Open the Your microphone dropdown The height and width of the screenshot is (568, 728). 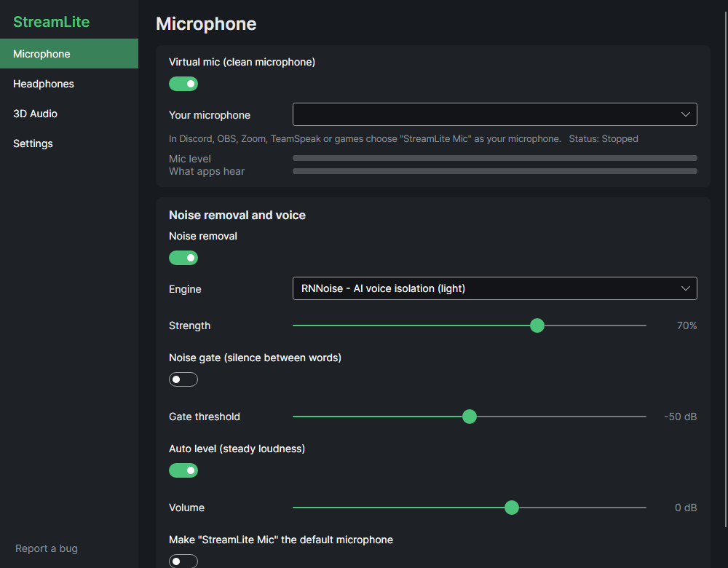[x=495, y=114]
